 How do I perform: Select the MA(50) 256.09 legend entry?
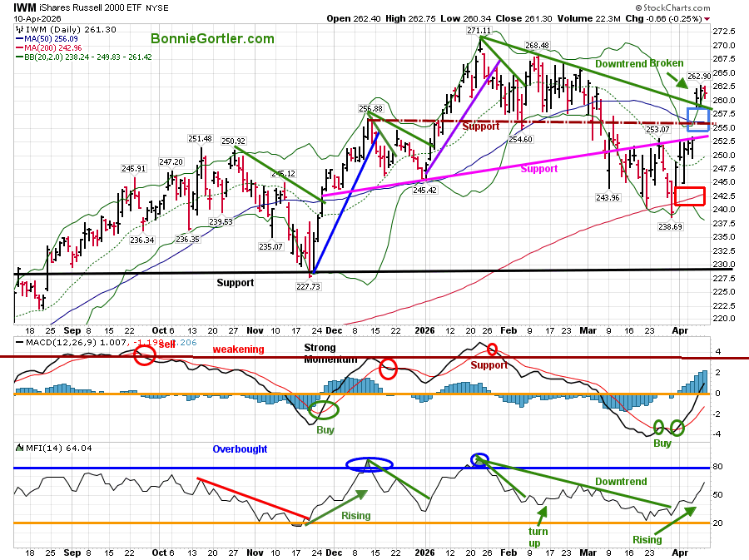53,37
